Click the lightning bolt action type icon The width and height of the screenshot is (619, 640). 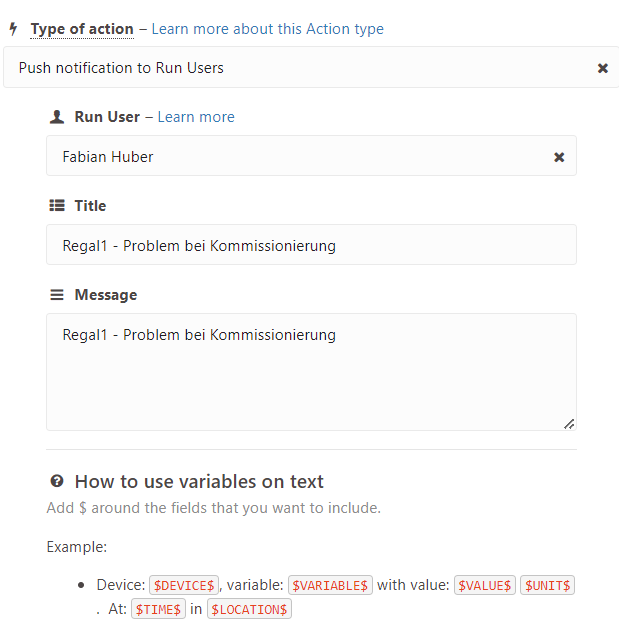point(13,29)
